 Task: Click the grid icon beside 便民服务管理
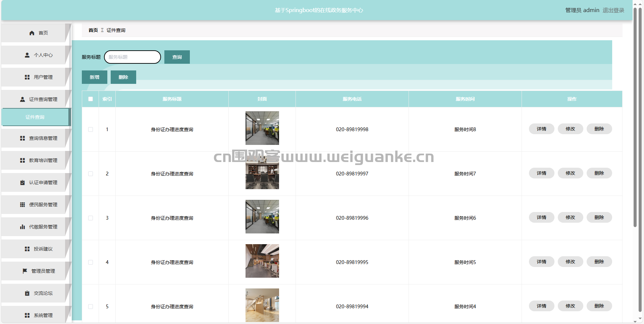coord(22,205)
